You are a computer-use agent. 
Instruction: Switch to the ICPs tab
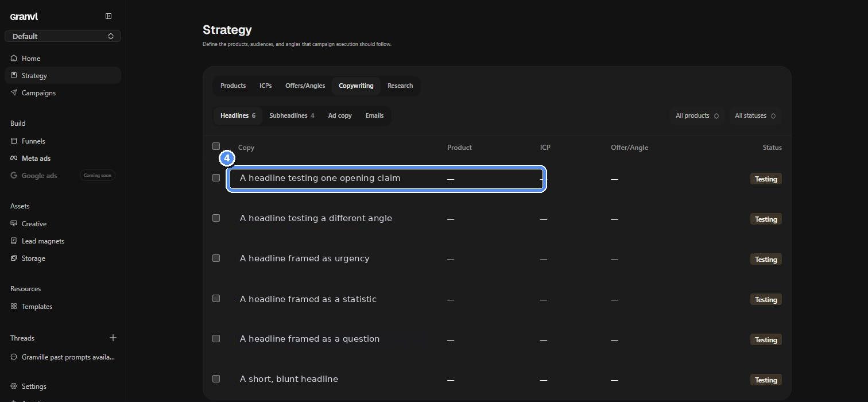pyautogui.click(x=265, y=86)
